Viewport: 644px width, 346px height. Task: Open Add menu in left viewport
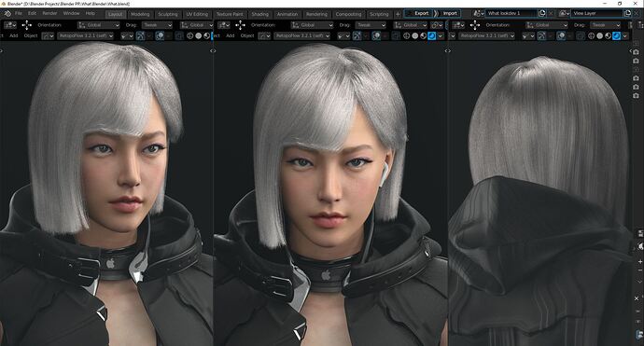14,35
